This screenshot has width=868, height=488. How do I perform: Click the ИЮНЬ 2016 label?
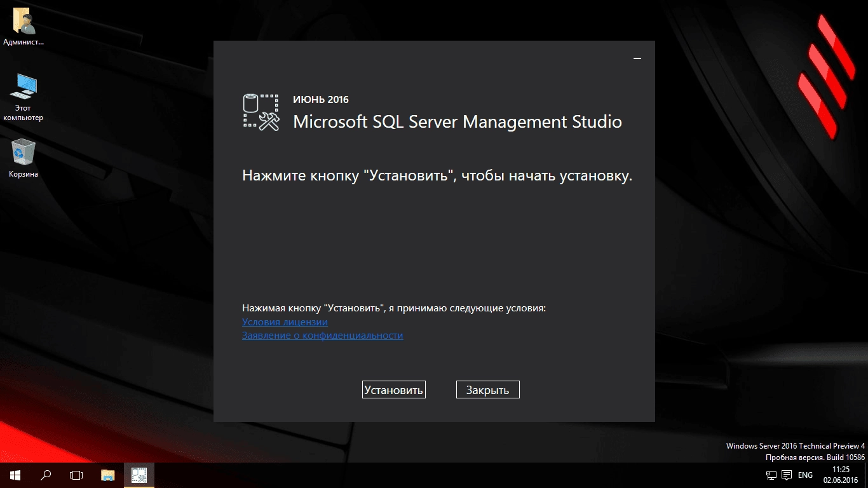pyautogui.click(x=321, y=100)
